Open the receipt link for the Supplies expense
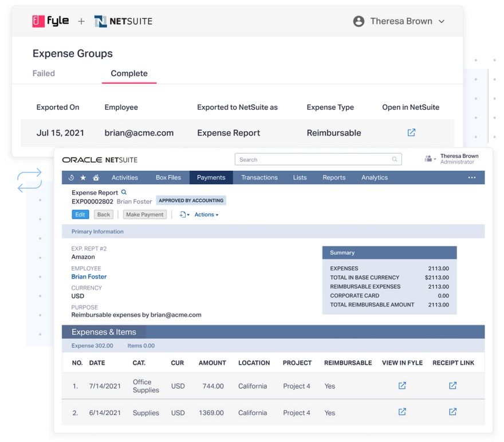 coord(452,412)
